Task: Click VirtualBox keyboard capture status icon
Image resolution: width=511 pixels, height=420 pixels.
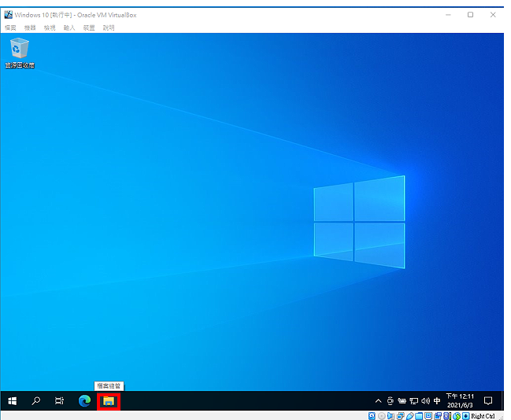Action: [465, 416]
